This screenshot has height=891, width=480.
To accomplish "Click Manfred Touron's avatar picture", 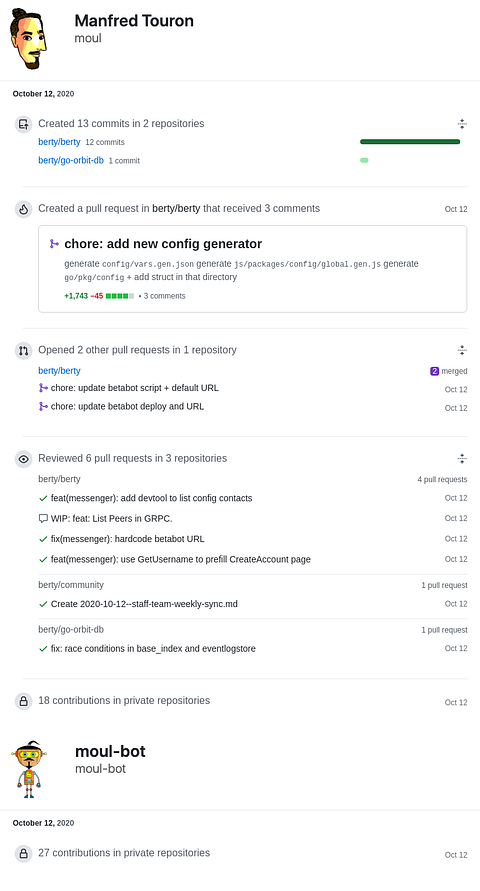I will (28, 39).
